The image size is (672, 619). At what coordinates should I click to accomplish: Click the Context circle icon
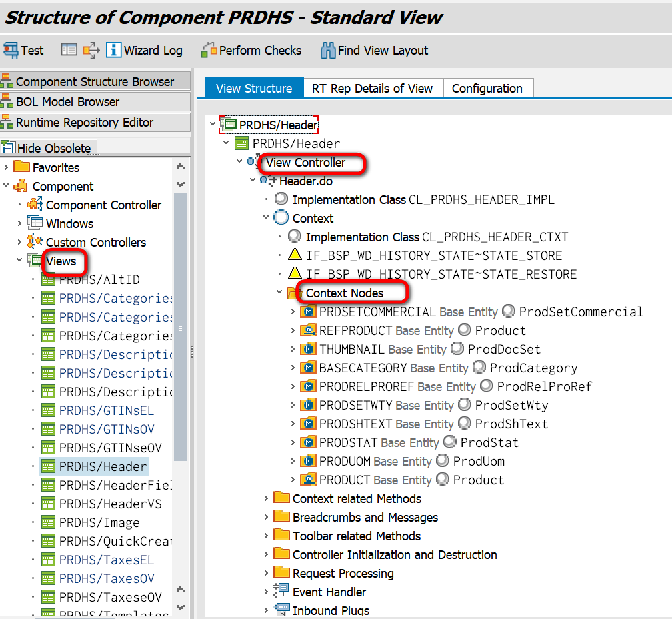coord(281,217)
